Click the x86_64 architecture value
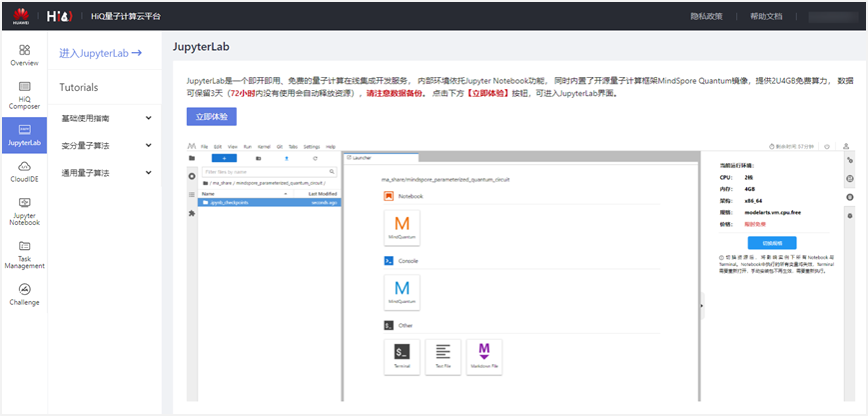Viewport: 868px width, 416px height. [x=754, y=201]
